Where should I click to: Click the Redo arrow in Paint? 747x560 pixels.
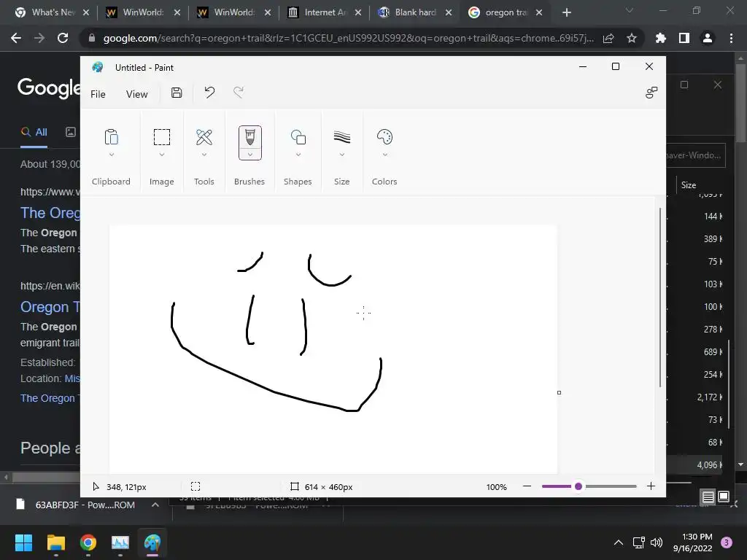[x=239, y=93]
